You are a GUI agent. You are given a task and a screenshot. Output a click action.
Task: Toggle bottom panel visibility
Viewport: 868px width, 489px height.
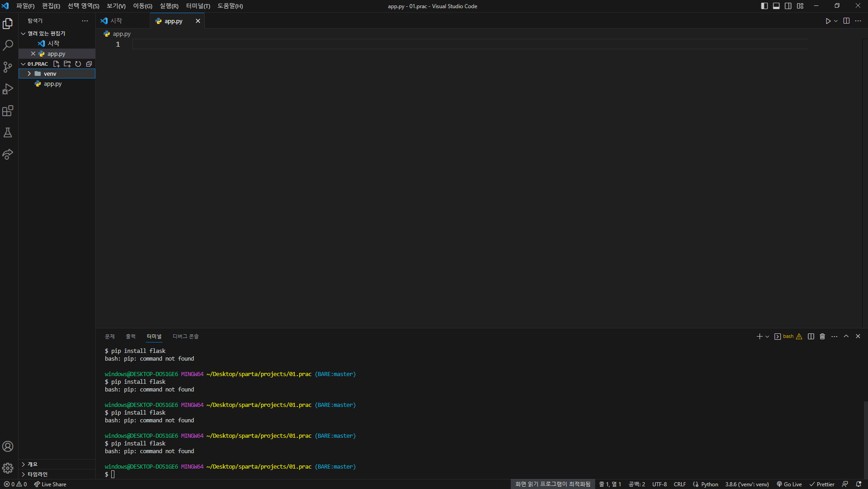coord(776,6)
